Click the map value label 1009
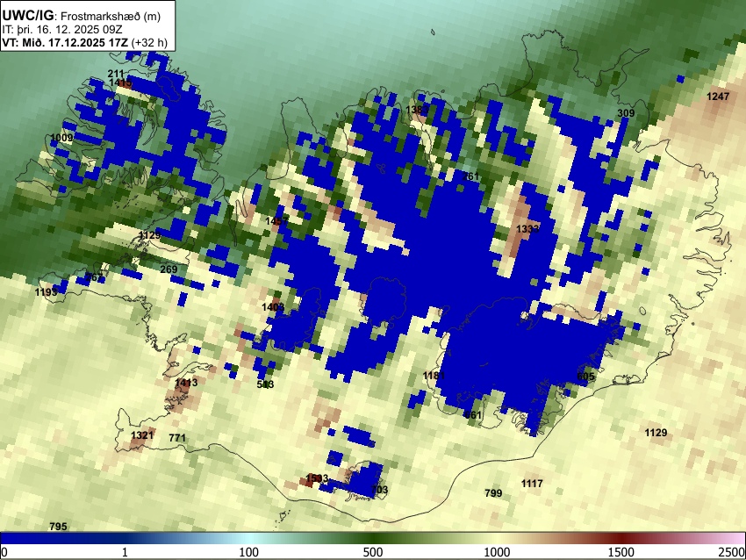 61,138
